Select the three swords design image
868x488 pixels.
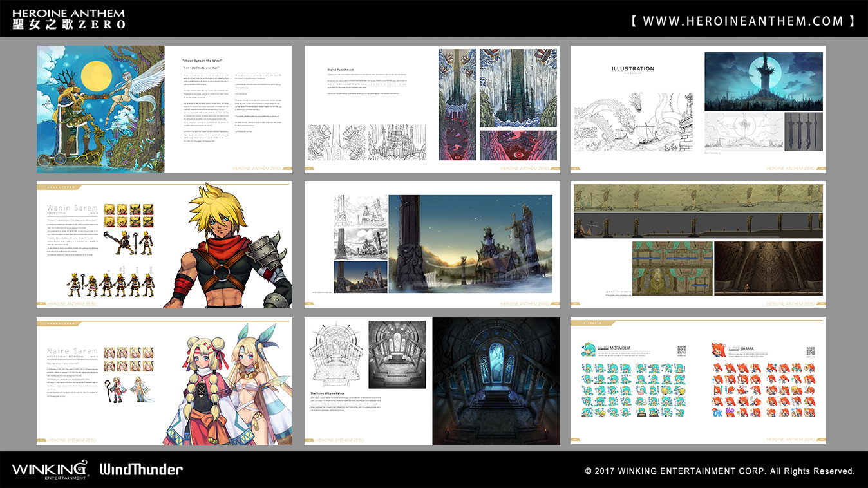pyautogui.click(x=804, y=131)
